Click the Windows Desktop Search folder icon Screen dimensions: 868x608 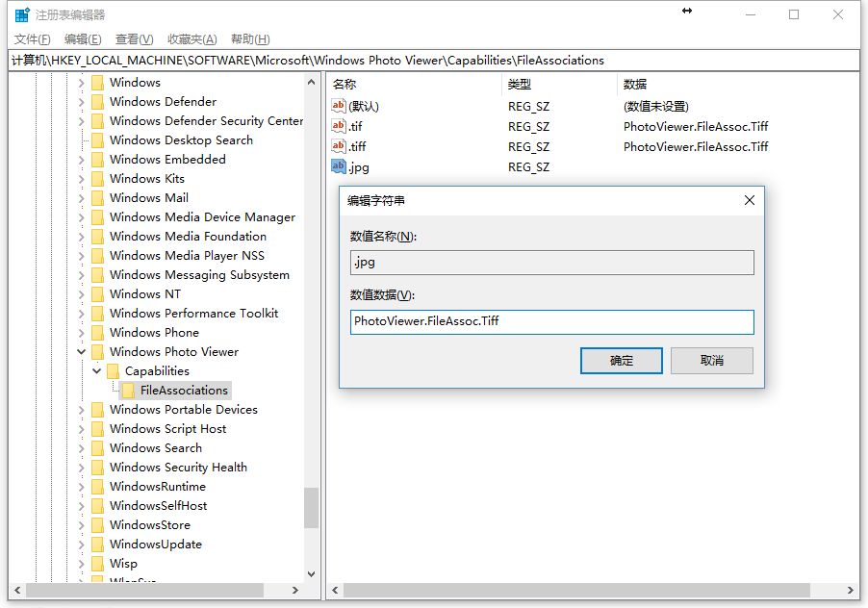point(97,140)
